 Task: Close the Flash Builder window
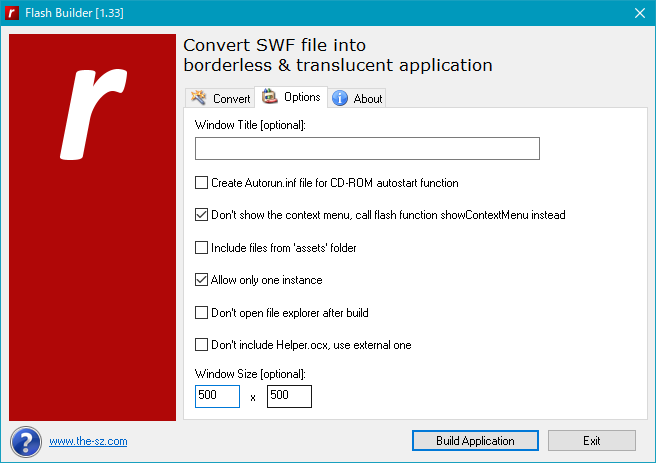[x=640, y=13]
